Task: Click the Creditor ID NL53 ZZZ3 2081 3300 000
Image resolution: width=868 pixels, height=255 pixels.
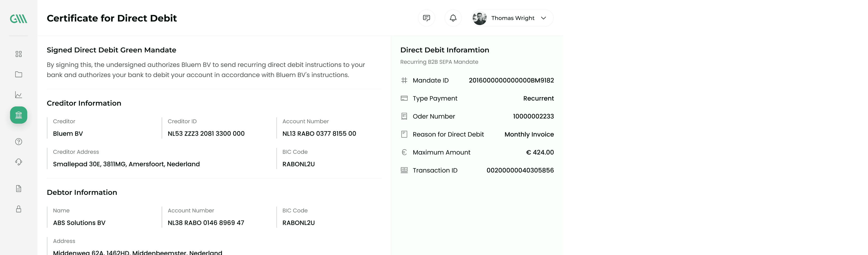Action: (x=206, y=134)
